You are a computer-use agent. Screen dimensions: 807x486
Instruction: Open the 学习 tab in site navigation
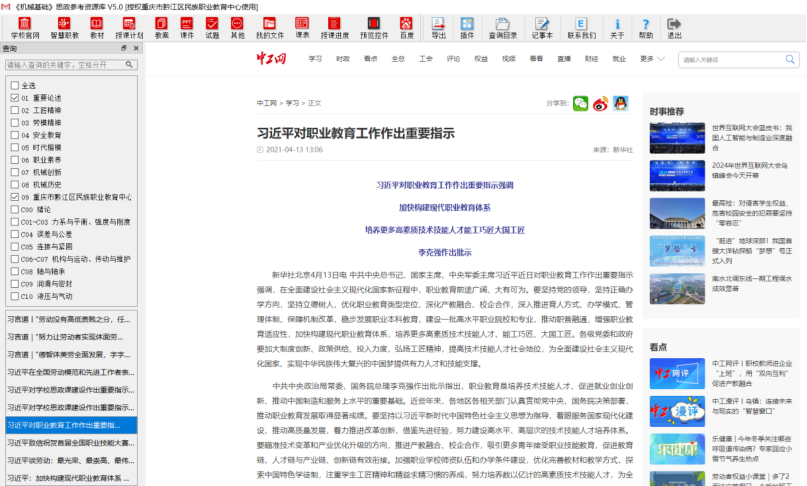click(x=315, y=59)
